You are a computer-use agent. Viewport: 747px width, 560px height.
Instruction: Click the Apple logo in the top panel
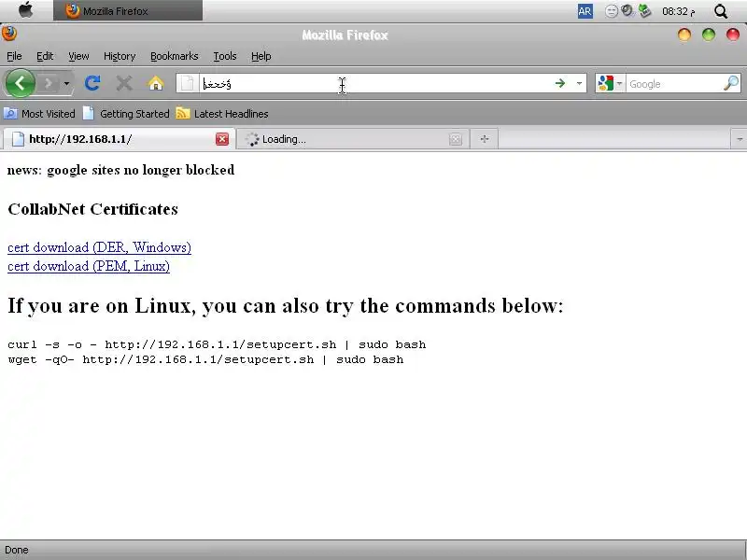point(26,10)
